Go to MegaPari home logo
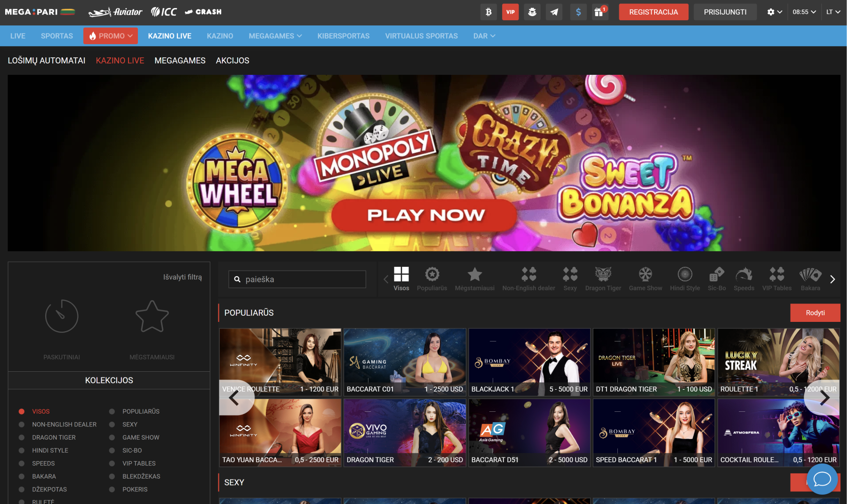Image resolution: width=847 pixels, height=504 pixels. click(40, 12)
